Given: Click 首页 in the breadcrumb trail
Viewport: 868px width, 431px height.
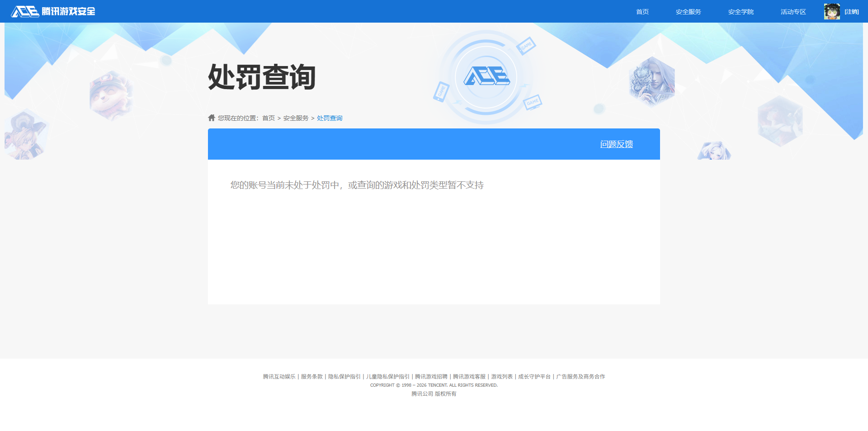Looking at the screenshot, I should pyautogui.click(x=269, y=118).
